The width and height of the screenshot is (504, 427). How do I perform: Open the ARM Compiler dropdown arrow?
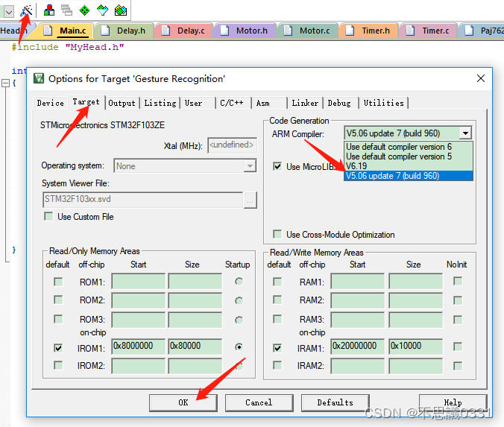465,133
